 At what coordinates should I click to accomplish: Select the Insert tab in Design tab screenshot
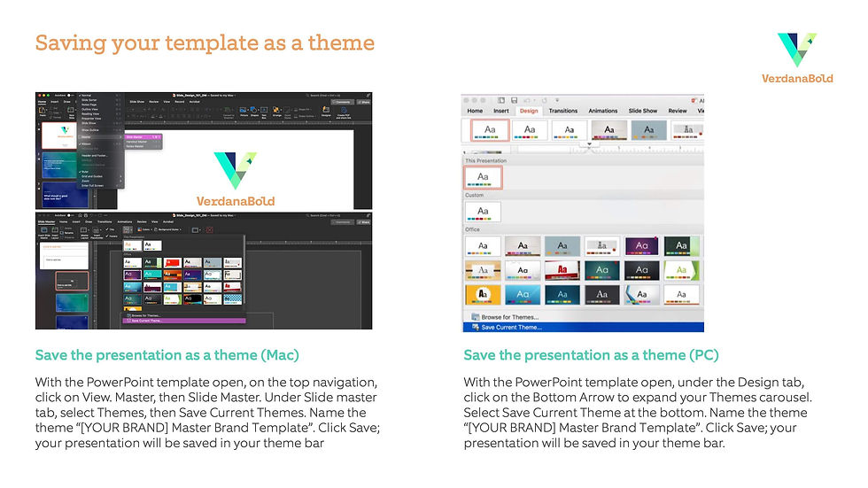coord(501,111)
